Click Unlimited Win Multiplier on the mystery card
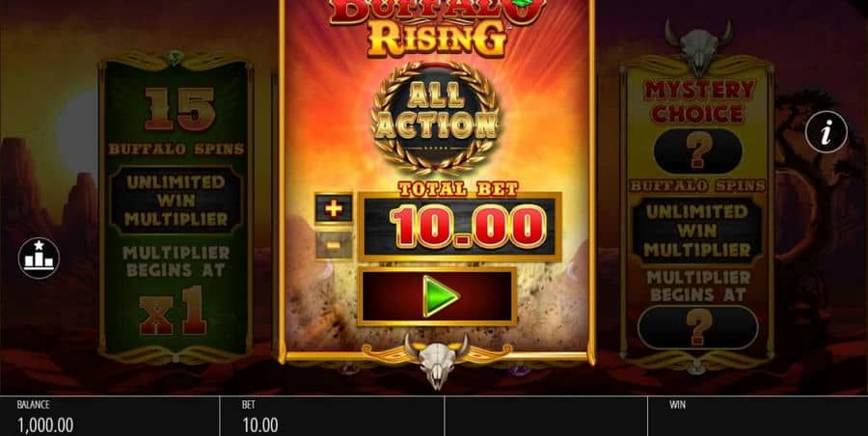This screenshot has height=436, width=868. (x=697, y=231)
